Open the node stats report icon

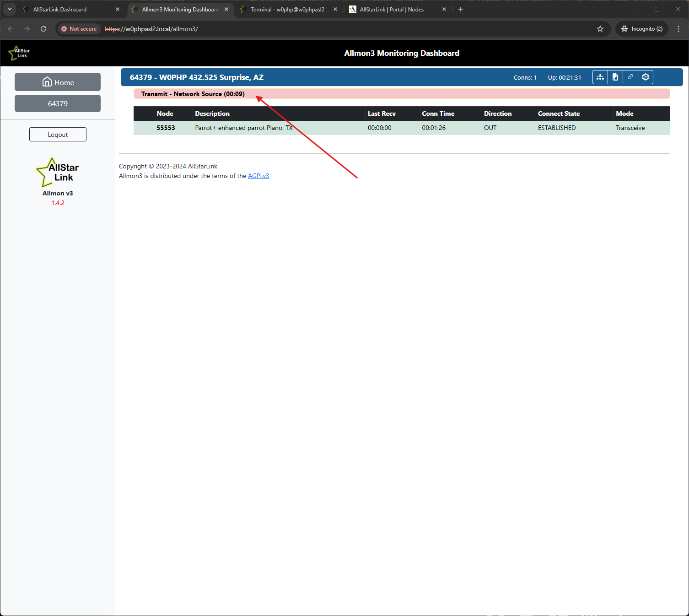[615, 77]
